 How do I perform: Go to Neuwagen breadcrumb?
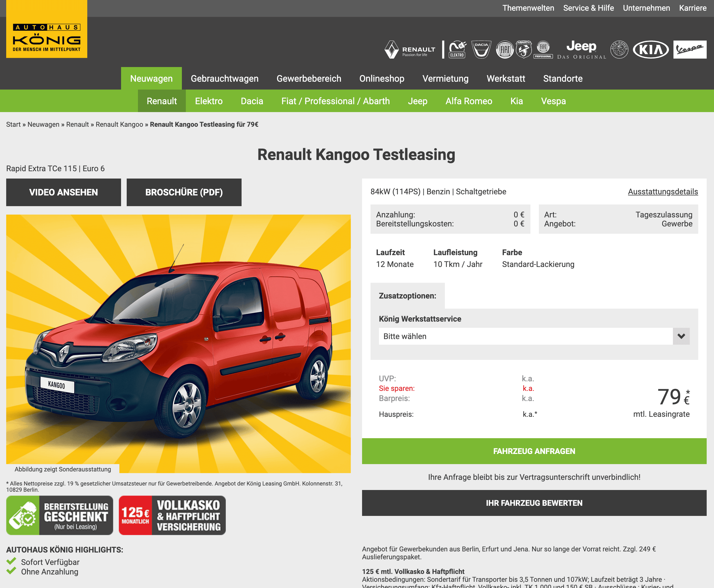(43, 124)
